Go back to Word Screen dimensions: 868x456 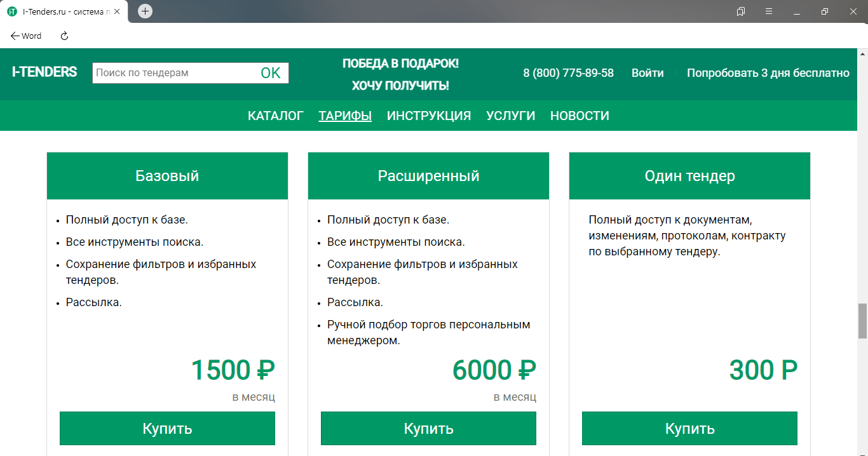26,36
